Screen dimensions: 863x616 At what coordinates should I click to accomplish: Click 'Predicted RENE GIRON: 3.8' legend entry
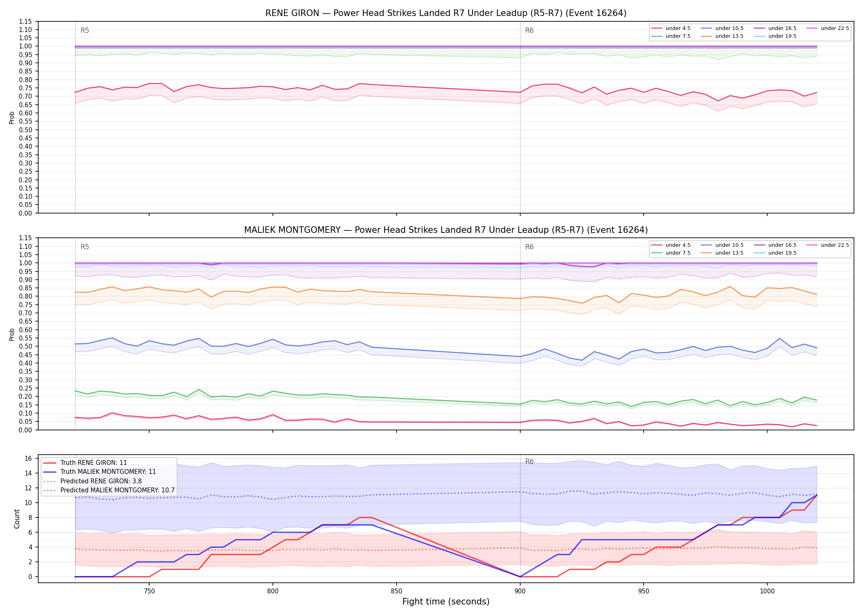(92, 481)
